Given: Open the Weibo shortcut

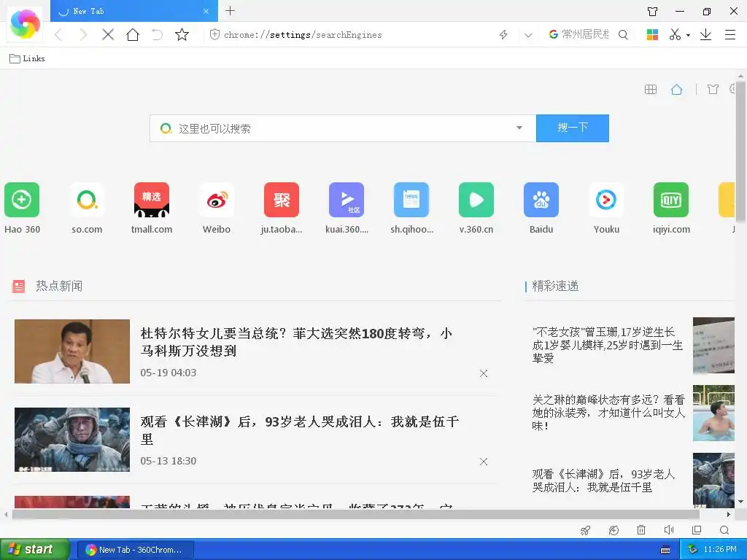Looking at the screenshot, I should [217, 208].
